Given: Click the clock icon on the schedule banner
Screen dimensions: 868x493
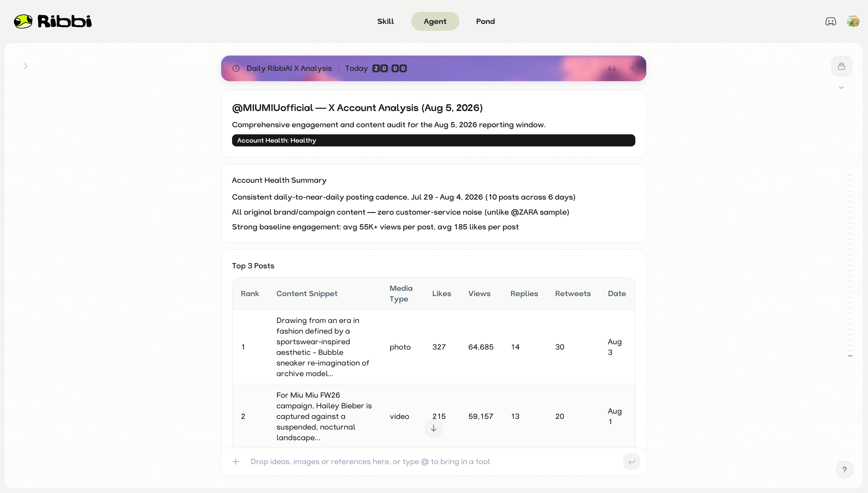Looking at the screenshot, I should point(236,68).
